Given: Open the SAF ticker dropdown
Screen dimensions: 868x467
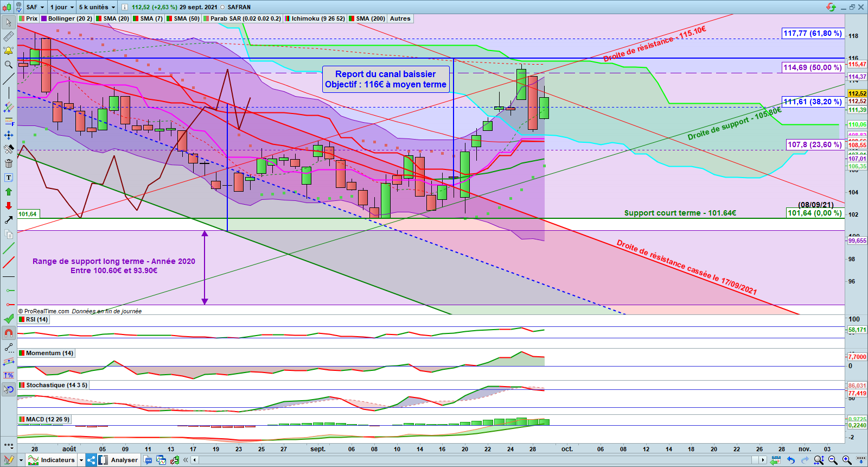Looking at the screenshot, I should pyautogui.click(x=35, y=7).
